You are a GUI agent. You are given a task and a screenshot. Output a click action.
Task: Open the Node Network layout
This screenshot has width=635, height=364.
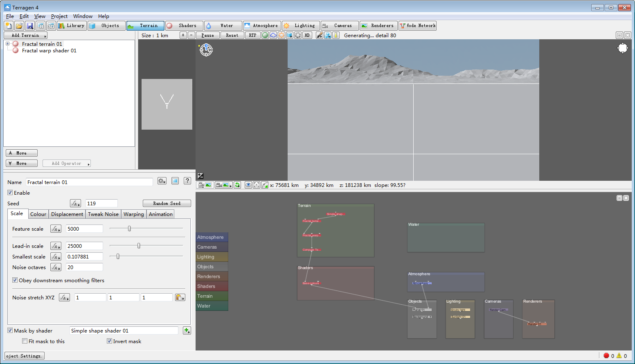pyautogui.click(x=418, y=26)
